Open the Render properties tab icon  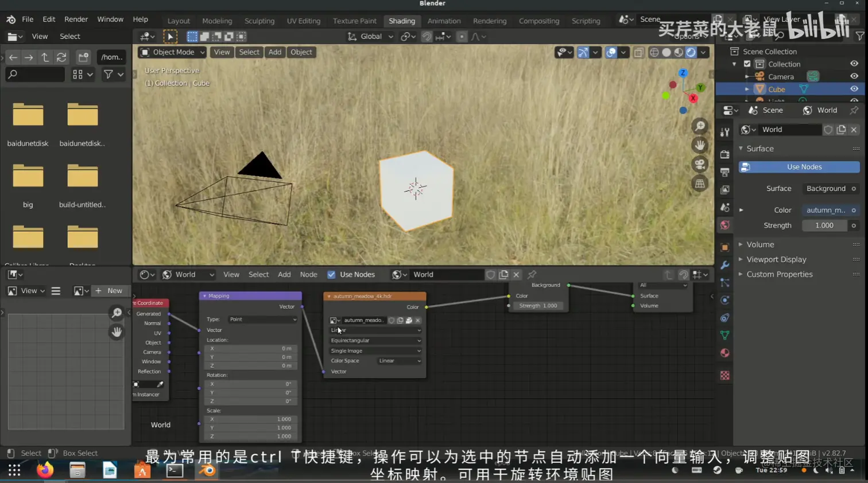pyautogui.click(x=725, y=154)
